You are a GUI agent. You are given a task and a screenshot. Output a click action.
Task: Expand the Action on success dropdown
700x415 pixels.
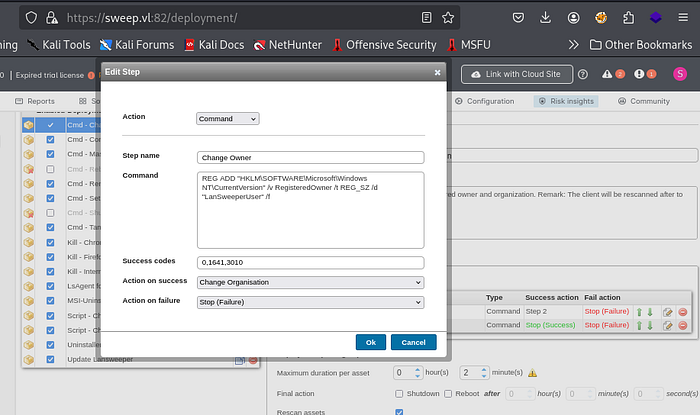coord(310,282)
